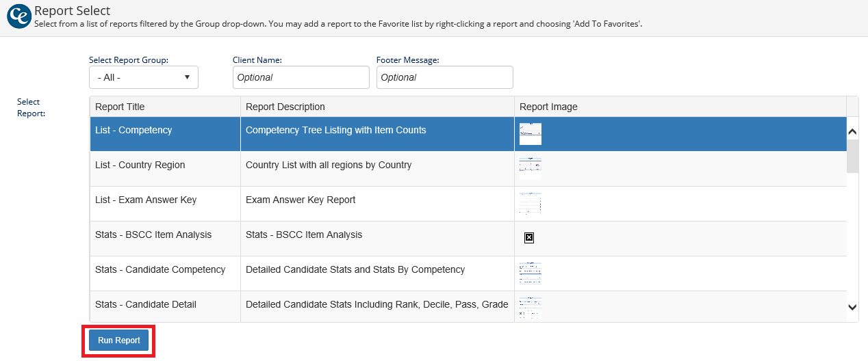Sort by the Report Description column header

[x=285, y=107]
